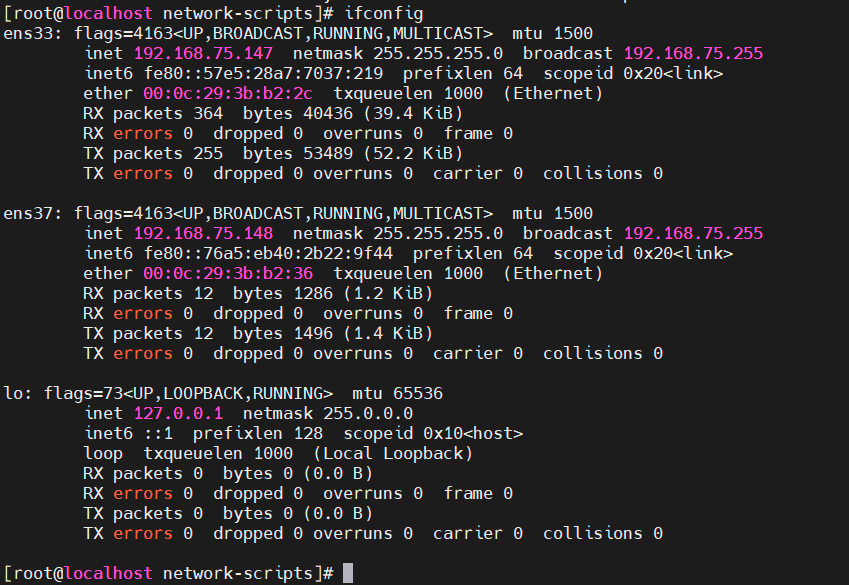Click the ens37 RX errors word
849x585 pixels.
143,313
